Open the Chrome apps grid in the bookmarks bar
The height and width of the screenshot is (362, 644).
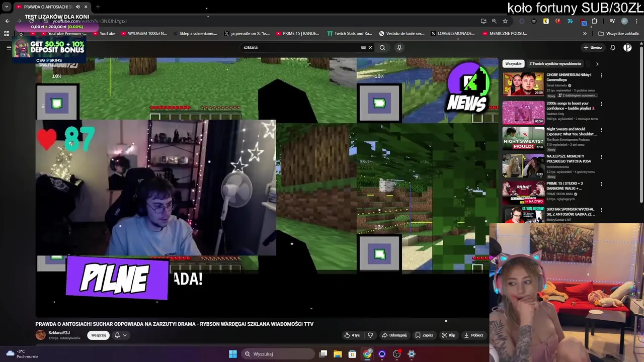pyautogui.click(x=7, y=34)
